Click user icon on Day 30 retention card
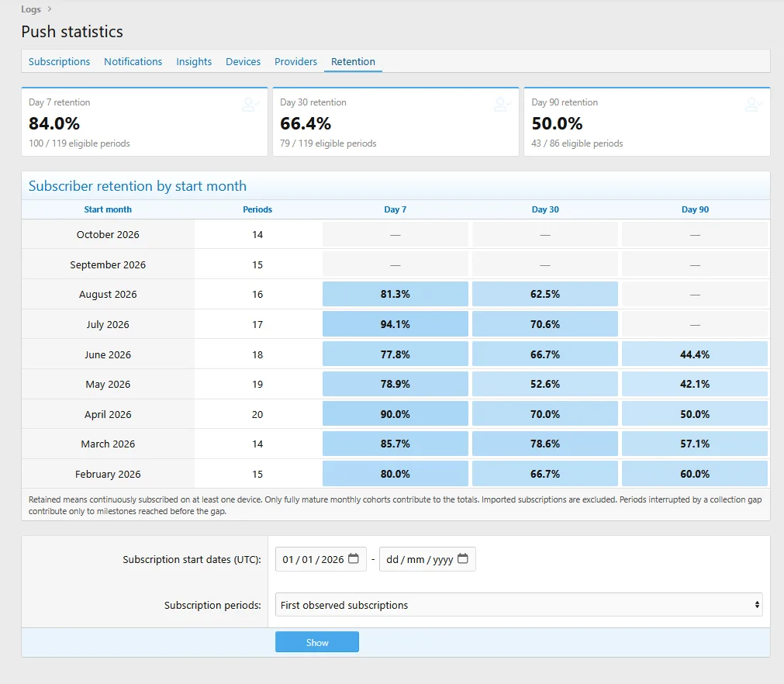The height and width of the screenshot is (684, 784). [x=503, y=104]
